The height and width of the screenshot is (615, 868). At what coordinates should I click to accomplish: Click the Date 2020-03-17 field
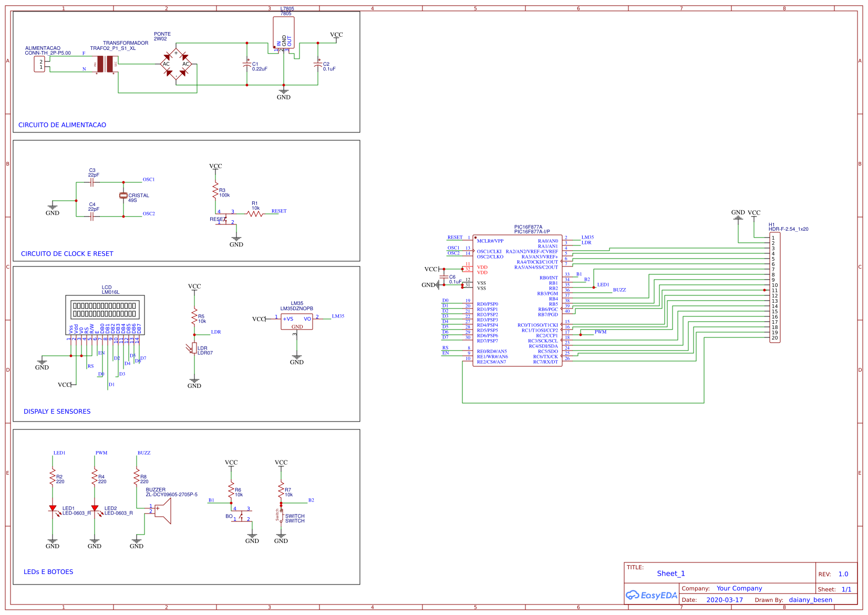tap(726, 600)
